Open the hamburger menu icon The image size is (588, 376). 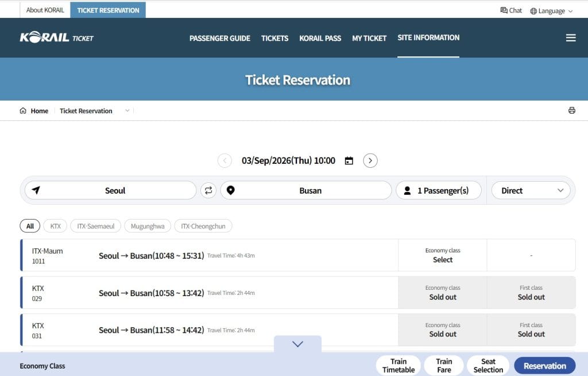[571, 37]
